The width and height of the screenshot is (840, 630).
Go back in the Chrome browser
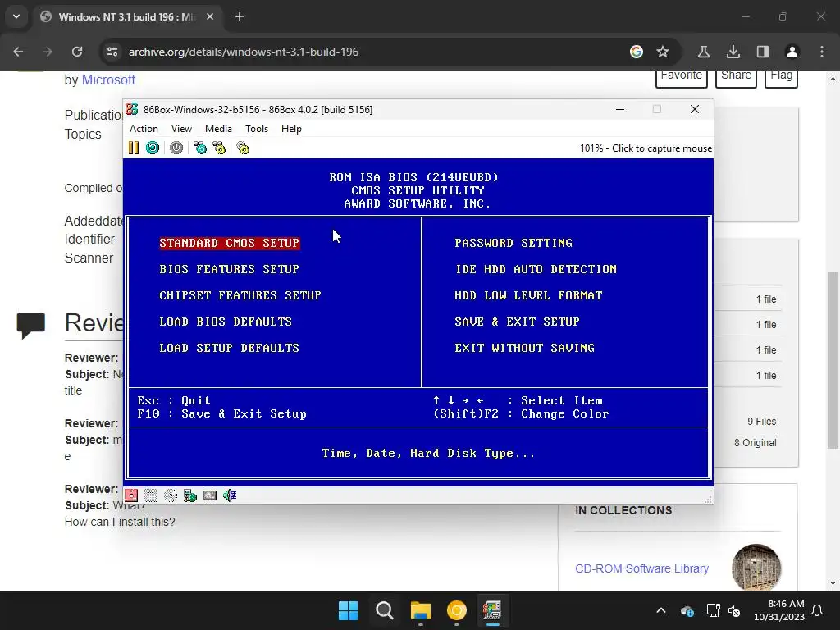coord(18,52)
